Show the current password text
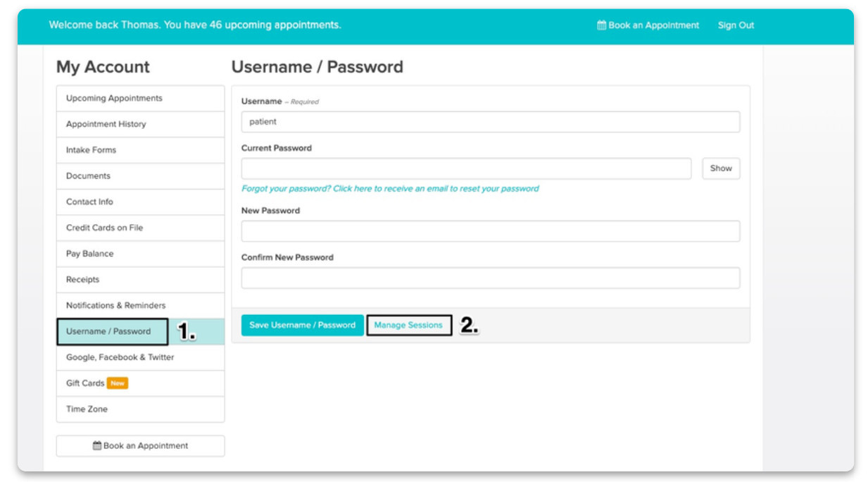 point(721,168)
